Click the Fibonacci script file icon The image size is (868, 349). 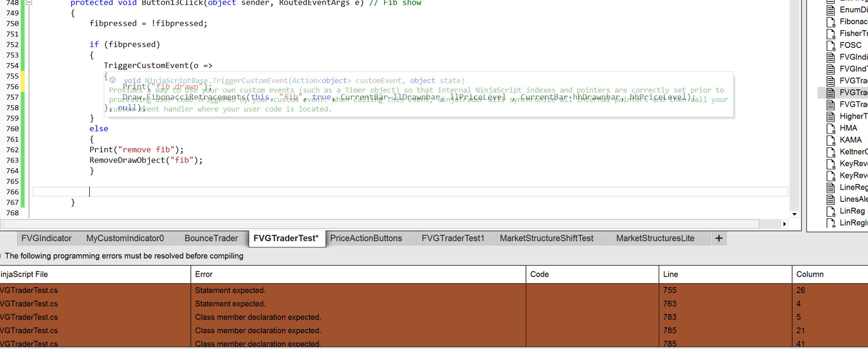click(830, 22)
